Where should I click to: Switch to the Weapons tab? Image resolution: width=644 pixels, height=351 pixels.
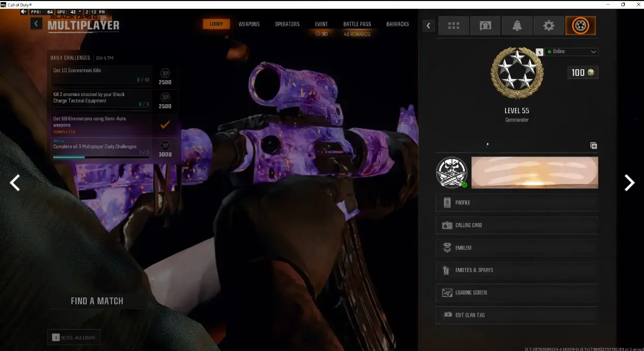tap(249, 24)
